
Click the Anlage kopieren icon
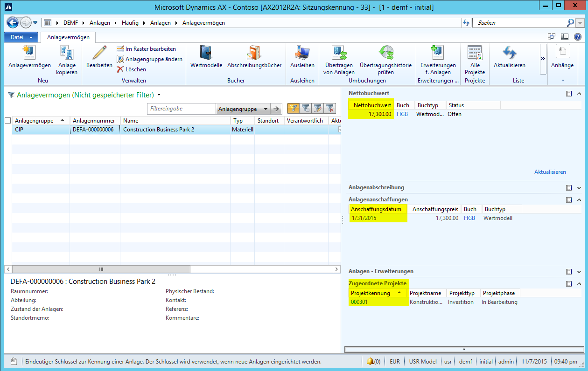tap(66, 53)
